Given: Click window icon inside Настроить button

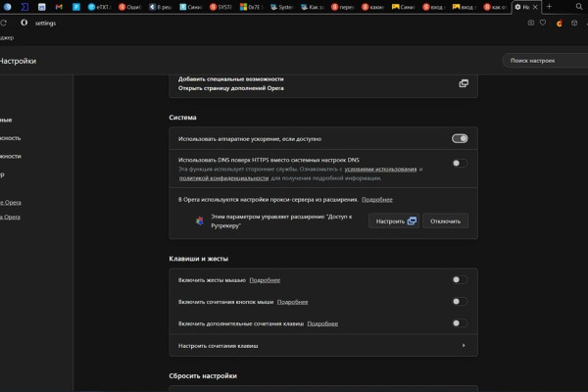Looking at the screenshot, I should 412,220.
